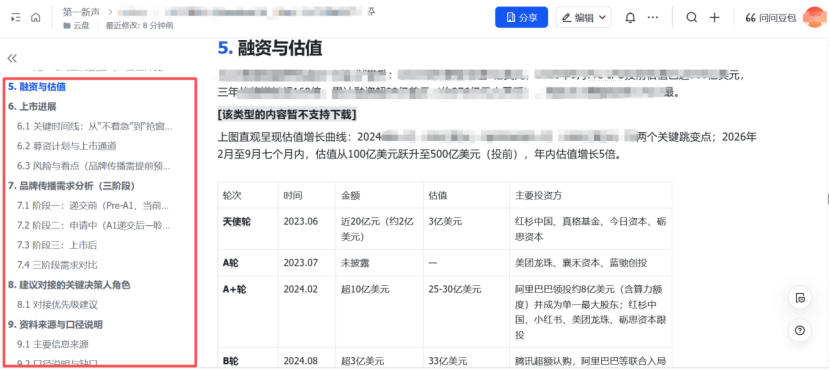830x371 pixels.
Task: Click the A轮 row label cell
Action: point(248,263)
